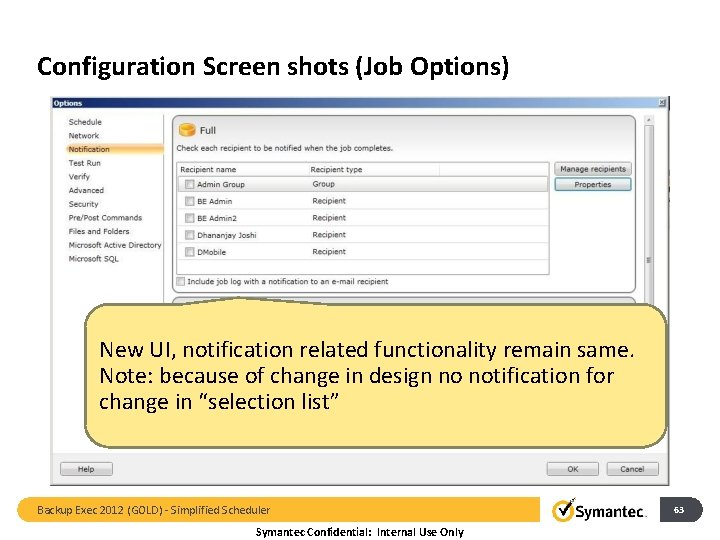Toggle the DMobile recipient checkbox
Screen dimensions: 720x540
tap(189, 252)
